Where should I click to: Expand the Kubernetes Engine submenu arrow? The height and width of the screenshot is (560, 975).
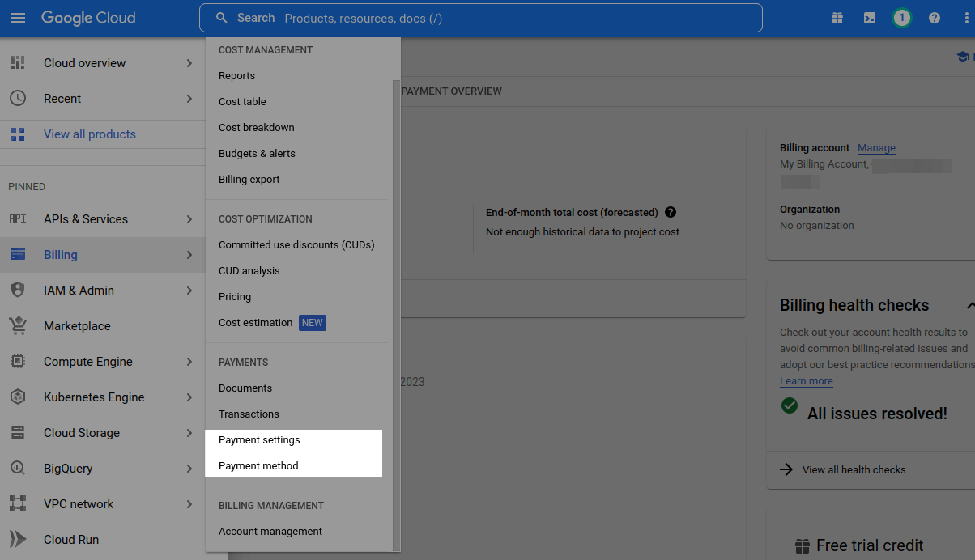click(189, 397)
